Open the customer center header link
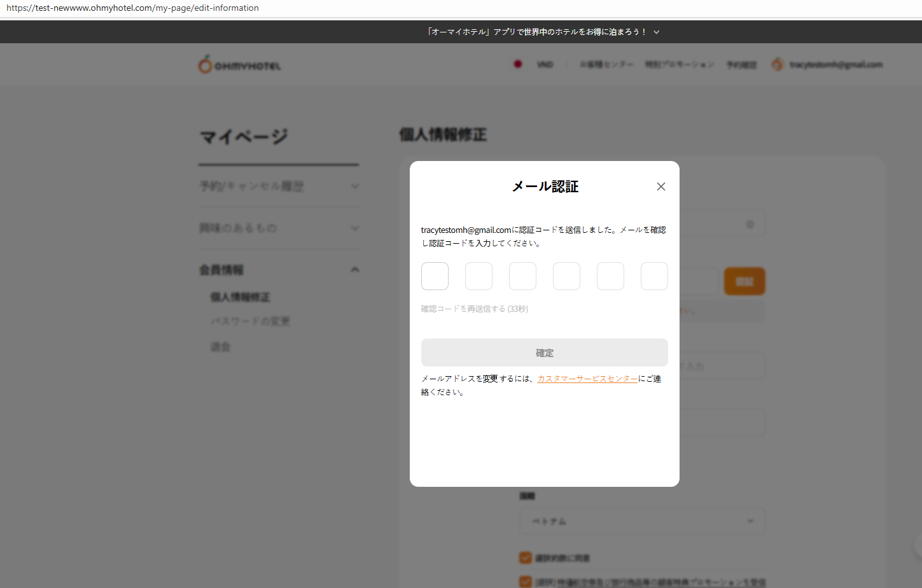 (x=606, y=64)
